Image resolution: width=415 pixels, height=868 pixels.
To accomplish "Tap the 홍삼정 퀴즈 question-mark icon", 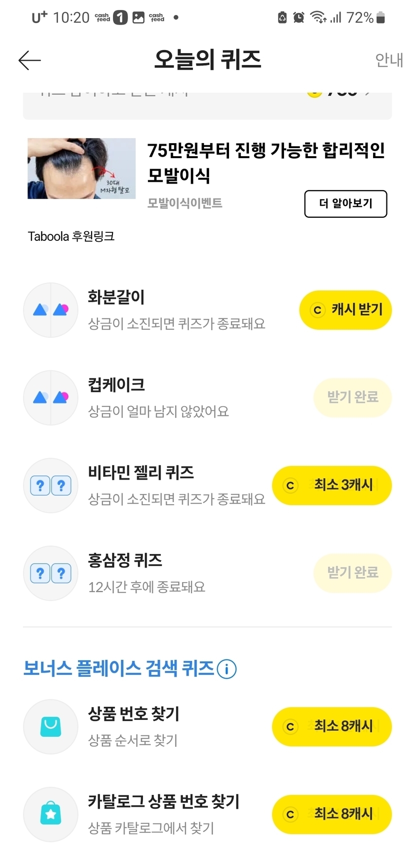I will 50,573.
